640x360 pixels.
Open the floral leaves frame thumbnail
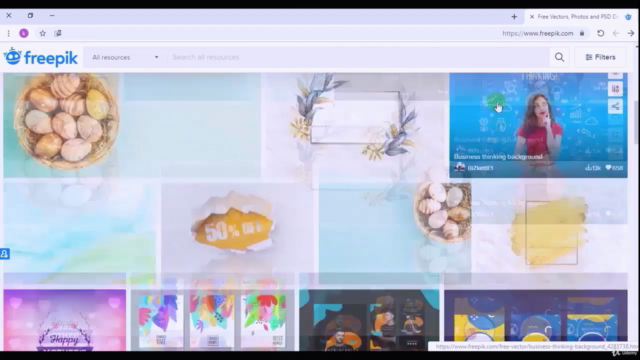(355, 125)
